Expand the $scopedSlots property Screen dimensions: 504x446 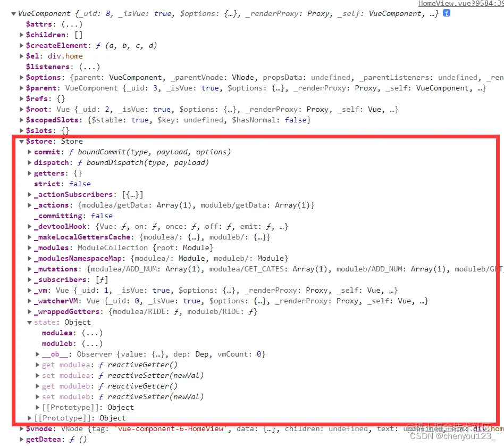[x=22, y=120]
